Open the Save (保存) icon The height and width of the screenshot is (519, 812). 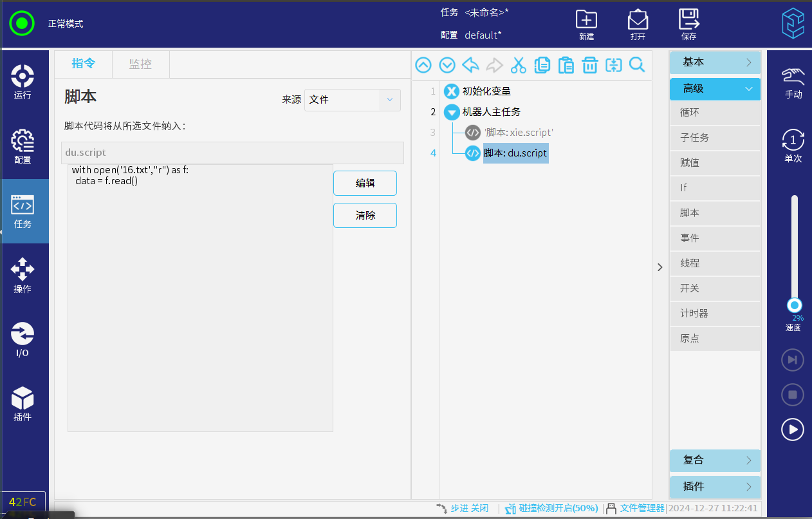tap(688, 24)
